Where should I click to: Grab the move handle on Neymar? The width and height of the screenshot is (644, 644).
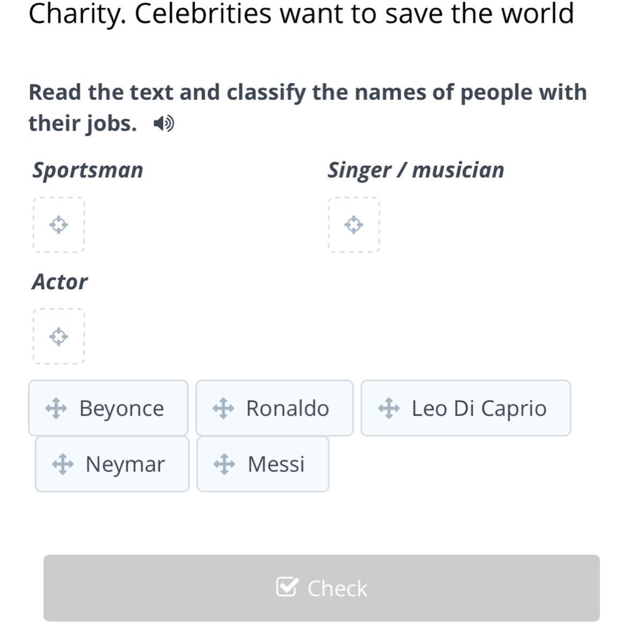tap(62, 464)
